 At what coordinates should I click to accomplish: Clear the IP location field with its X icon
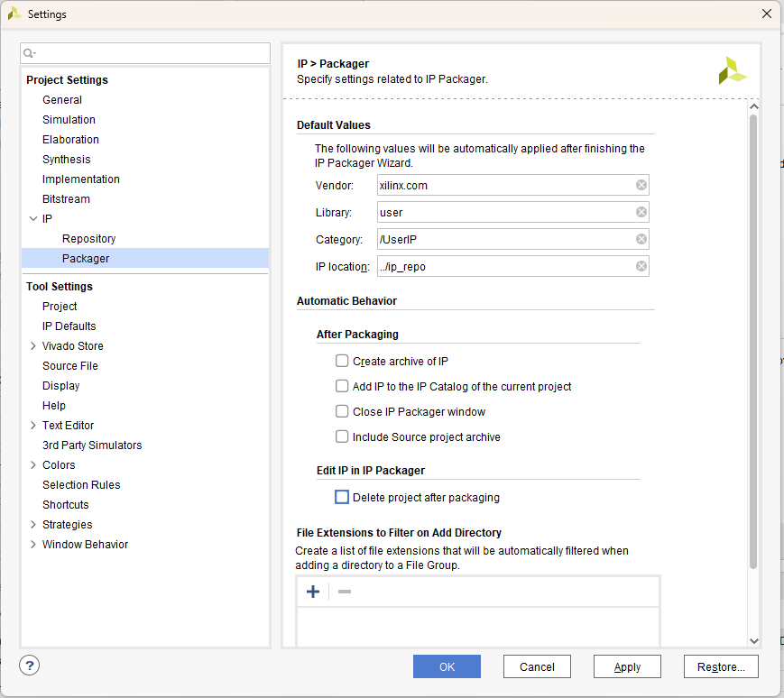[x=641, y=266]
